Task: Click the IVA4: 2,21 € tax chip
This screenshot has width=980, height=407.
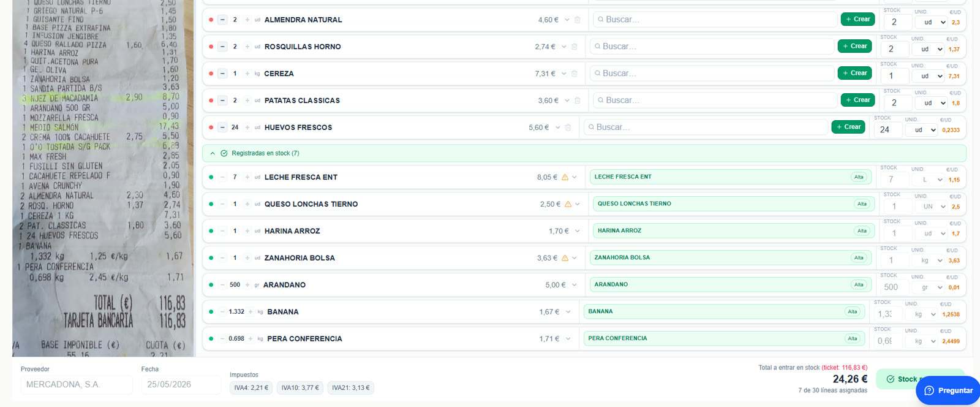Action: [251, 387]
